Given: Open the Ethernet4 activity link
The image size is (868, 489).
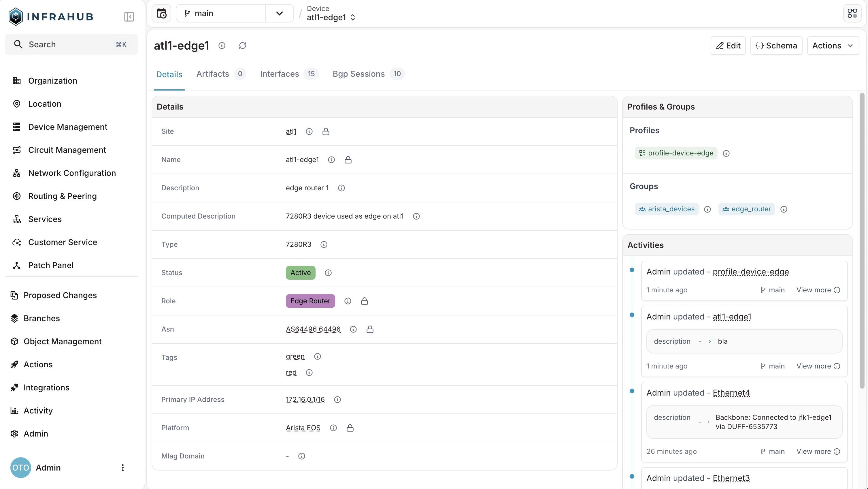Looking at the screenshot, I should click(731, 392).
